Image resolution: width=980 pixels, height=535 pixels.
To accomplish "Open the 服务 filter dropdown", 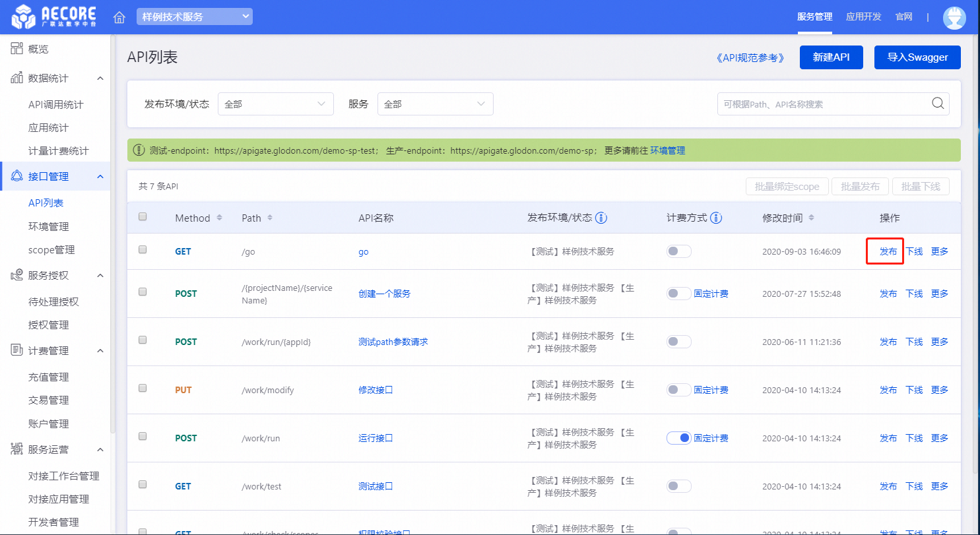I will [x=435, y=104].
